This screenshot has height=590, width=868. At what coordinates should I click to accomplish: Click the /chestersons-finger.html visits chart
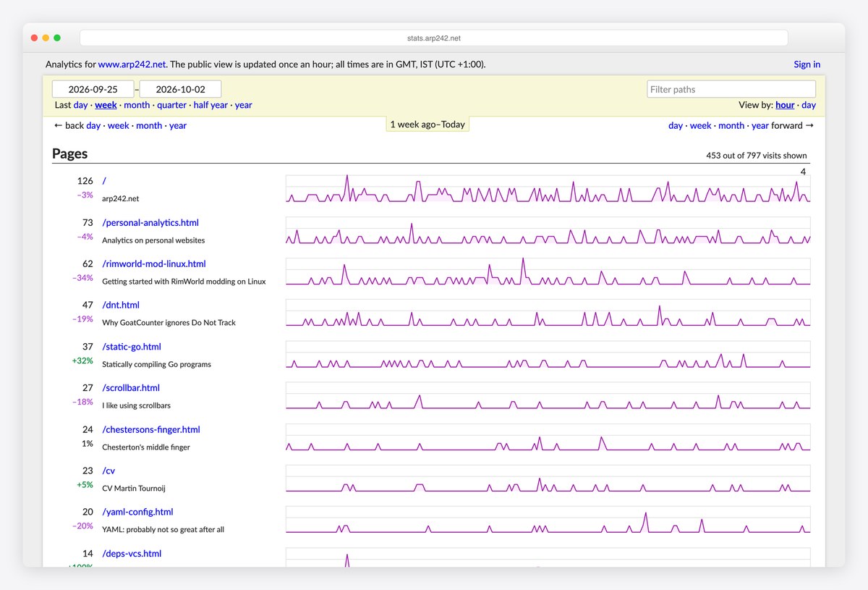tap(548, 437)
